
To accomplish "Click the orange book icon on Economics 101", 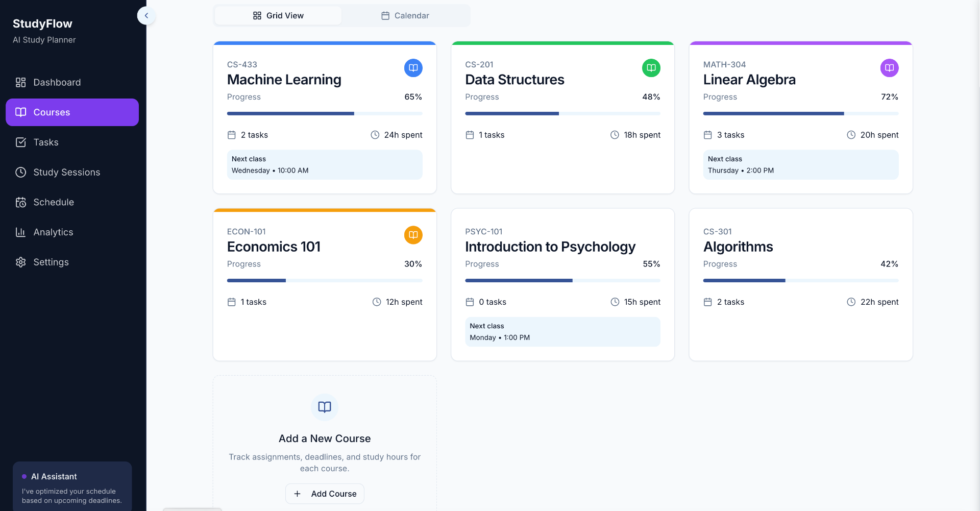I will tap(413, 235).
